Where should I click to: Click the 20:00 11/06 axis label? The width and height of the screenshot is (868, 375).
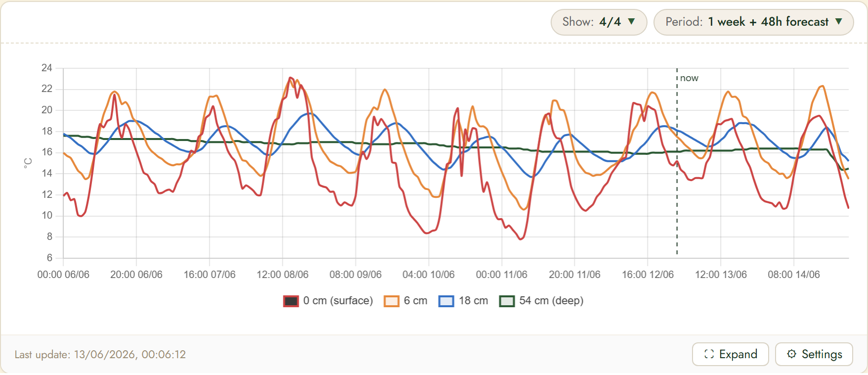pyautogui.click(x=574, y=275)
